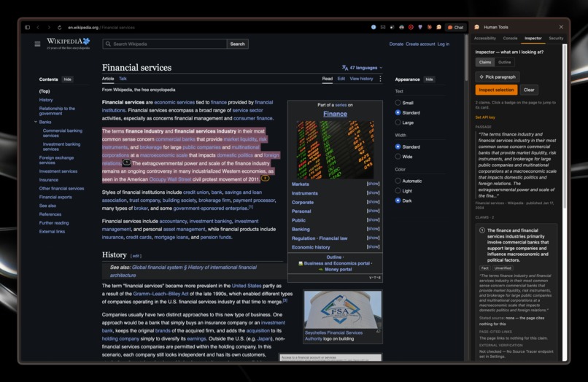Jump to claim badge 1 in the passage
This screenshot has height=382, width=588.
pyautogui.click(x=127, y=163)
